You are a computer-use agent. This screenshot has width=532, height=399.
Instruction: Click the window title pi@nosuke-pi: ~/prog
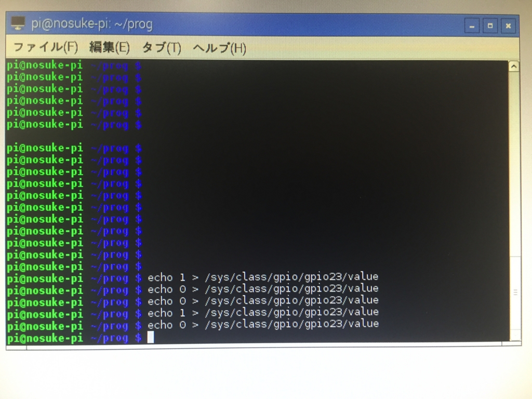pos(92,24)
